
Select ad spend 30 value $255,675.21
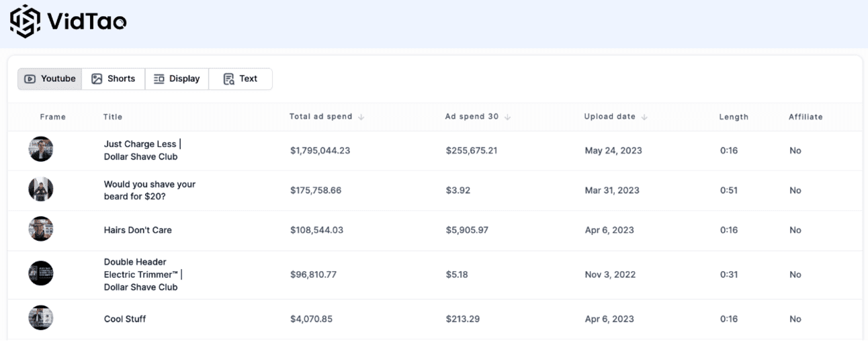coord(472,150)
